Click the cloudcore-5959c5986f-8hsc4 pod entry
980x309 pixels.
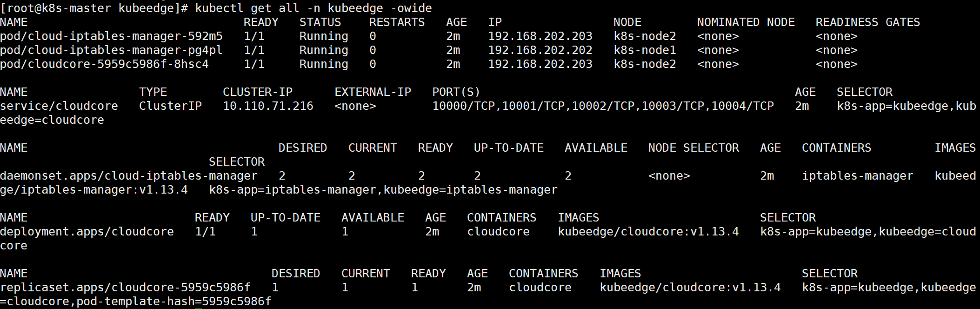[x=104, y=64]
